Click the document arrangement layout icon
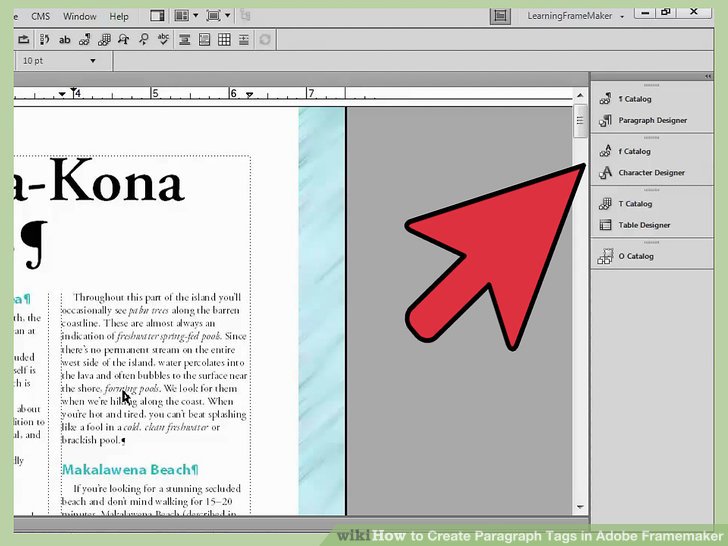 [x=181, y=16]
